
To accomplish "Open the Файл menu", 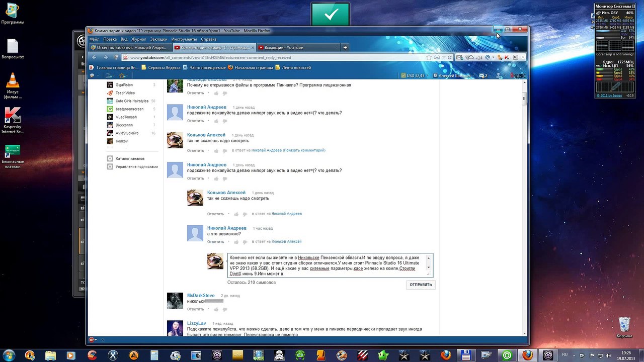I will coord(94,39).
